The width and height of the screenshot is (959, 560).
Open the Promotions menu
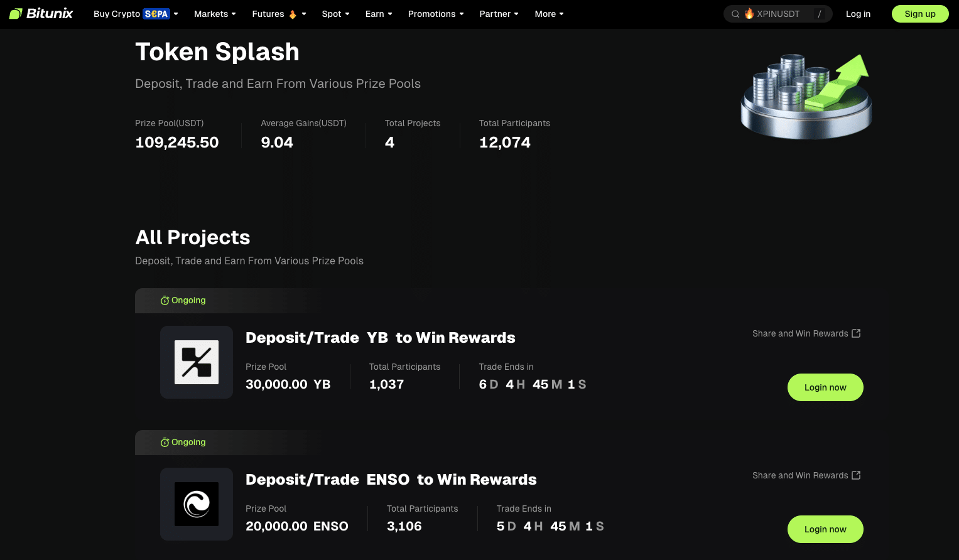(x=432, y=14)
